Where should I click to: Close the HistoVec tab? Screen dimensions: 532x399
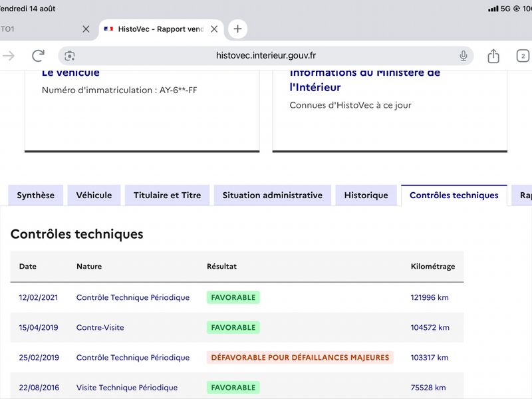(214, 29)
